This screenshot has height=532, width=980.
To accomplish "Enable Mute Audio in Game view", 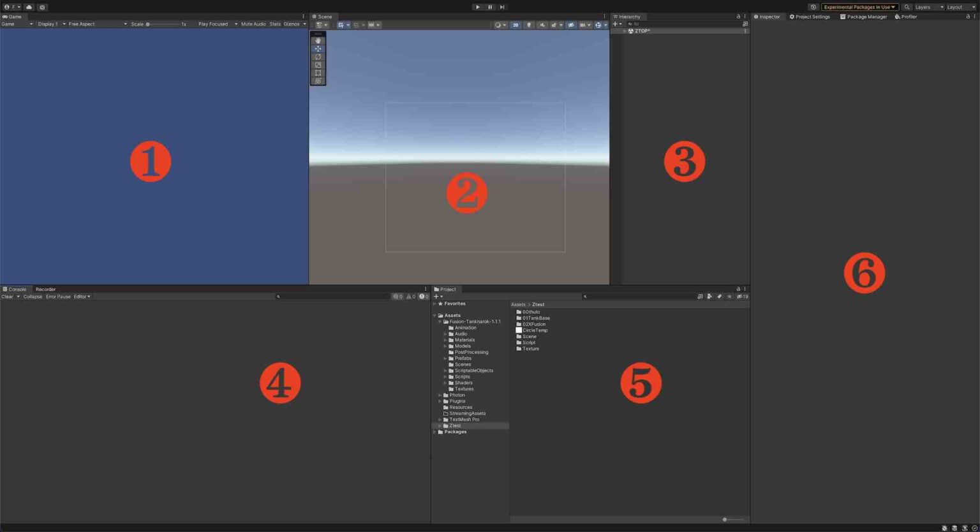I will pyautogui.click(x=253, y=24).
